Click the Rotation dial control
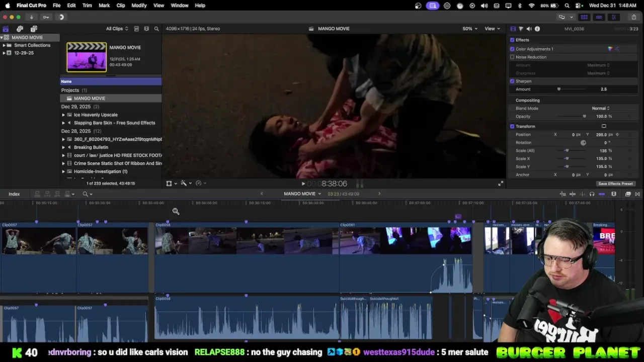The image size is (644, 362). pos(583,143)
